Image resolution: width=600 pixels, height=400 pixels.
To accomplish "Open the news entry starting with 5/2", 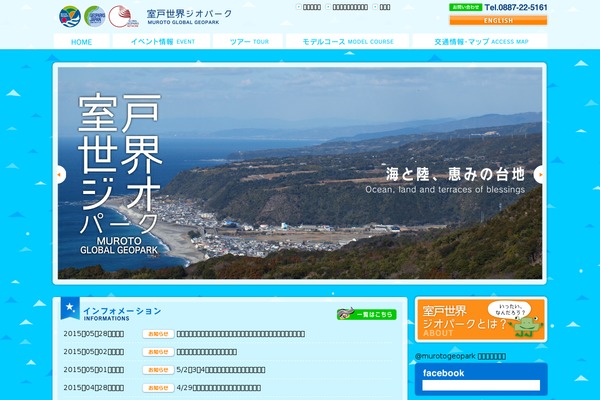I will point(221,370).
